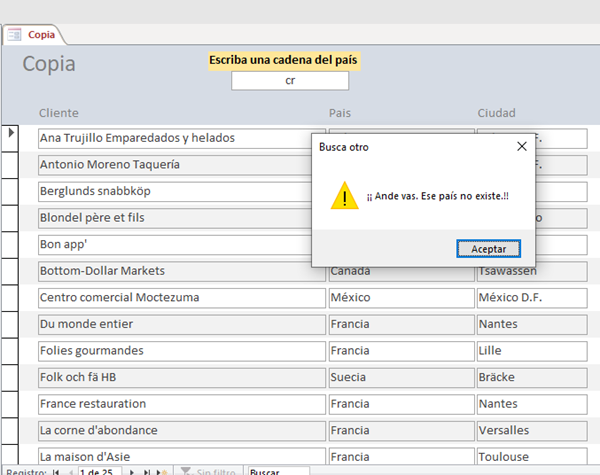This screenshot has width=600, height=475.
Task: Create a new blank record in the navigator
Action: pyautogui.click(x=162, y=472)
